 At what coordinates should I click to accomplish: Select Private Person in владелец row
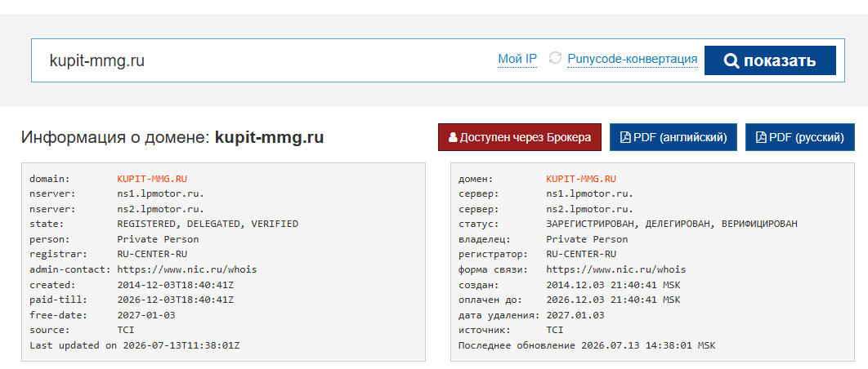587,239
